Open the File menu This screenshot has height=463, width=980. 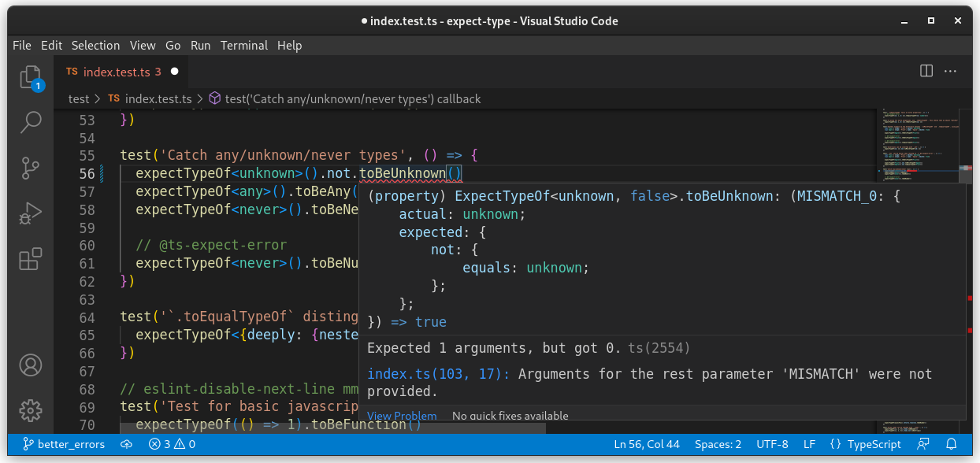22,46
